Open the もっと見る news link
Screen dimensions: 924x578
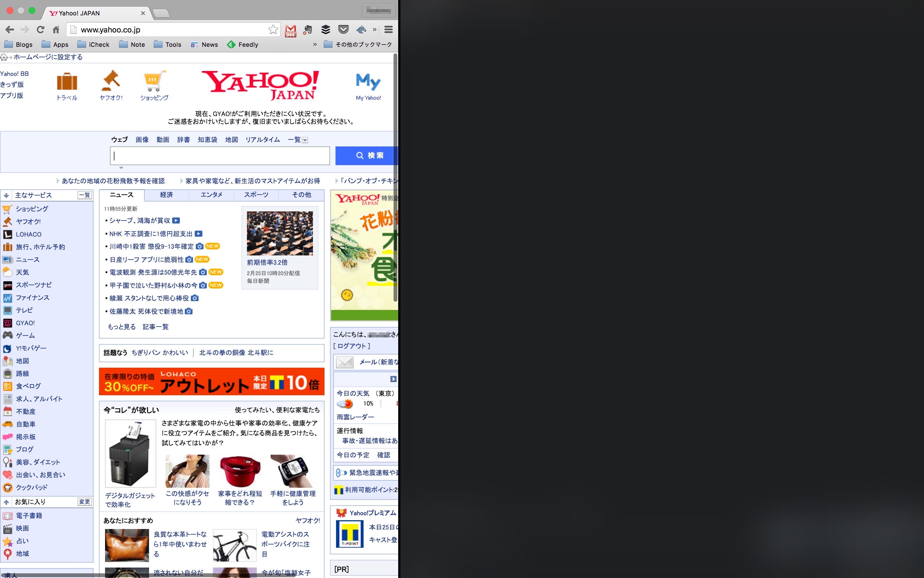[x=122, y=327]
